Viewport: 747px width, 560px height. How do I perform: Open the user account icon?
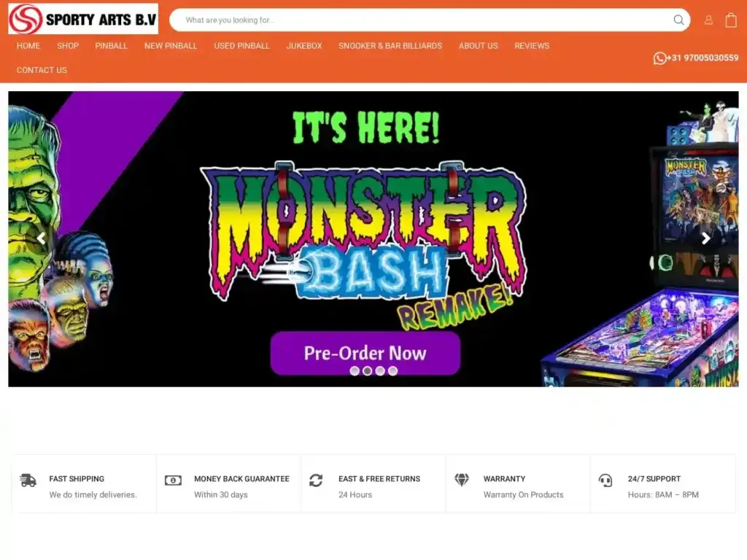point(708,20)
